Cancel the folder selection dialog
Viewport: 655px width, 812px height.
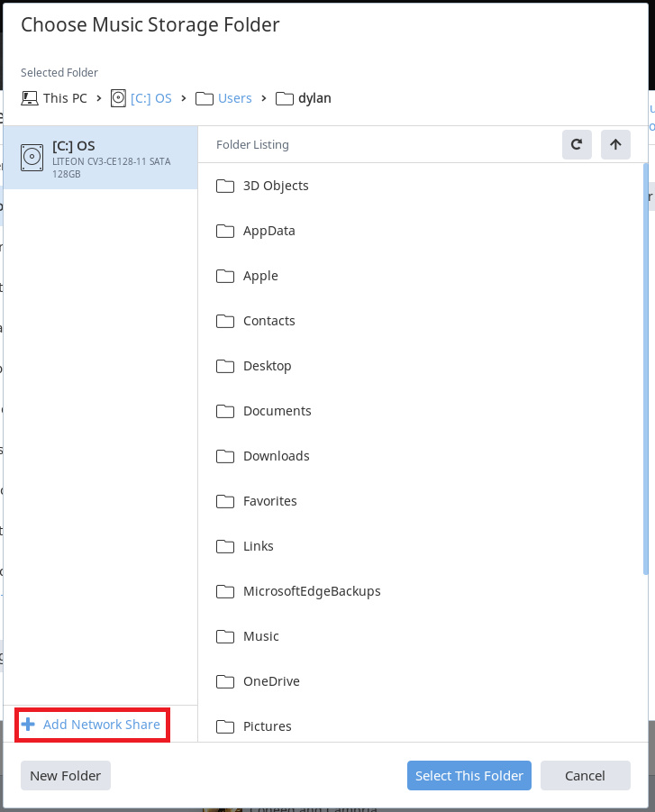click(x=585, y=776)
